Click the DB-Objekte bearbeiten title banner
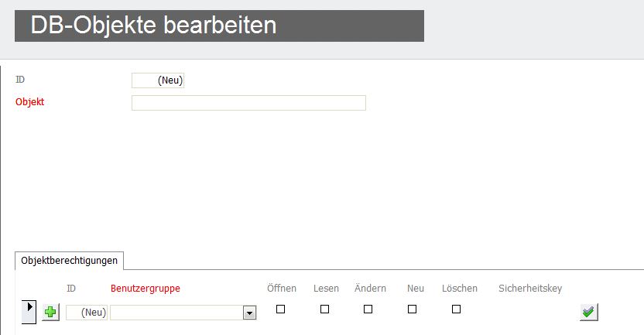Viewport: 644px width, 335px height. pos(219,26)
